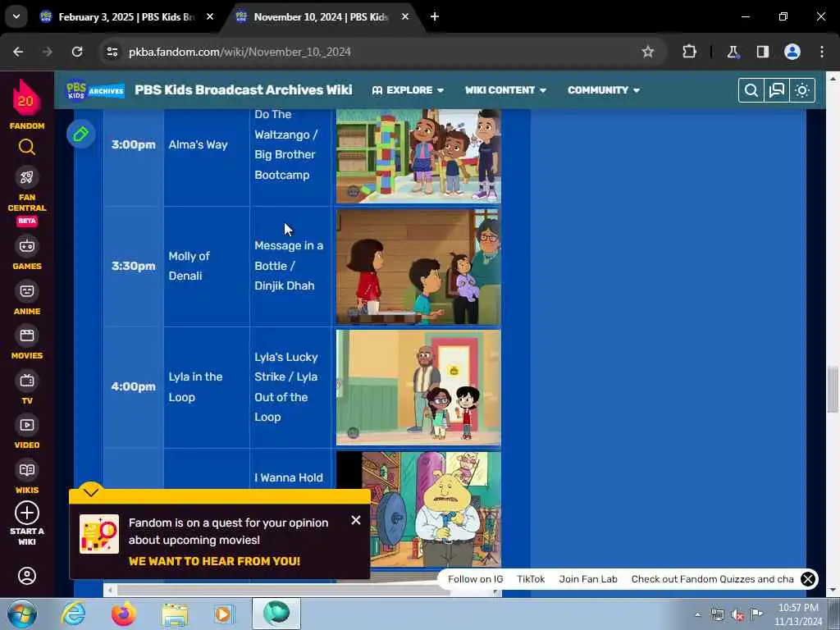Click the sidebar search magnifier icon
The height and width of the screenshot is (630, 840).
27,147
